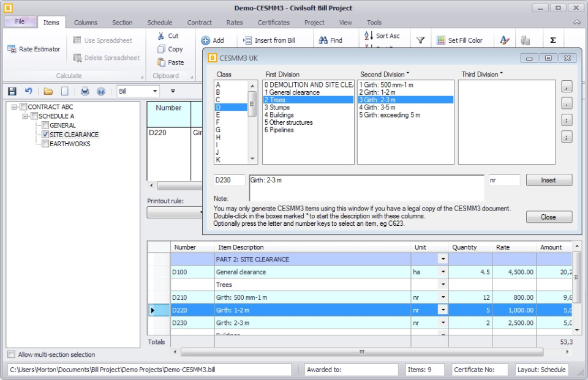Click the filter funnel icon in the toolbar
588x380 pixels.
pos(421,40)
